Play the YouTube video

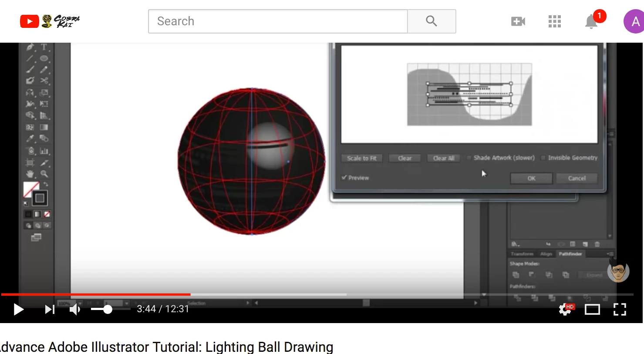[x=18, y=309]
